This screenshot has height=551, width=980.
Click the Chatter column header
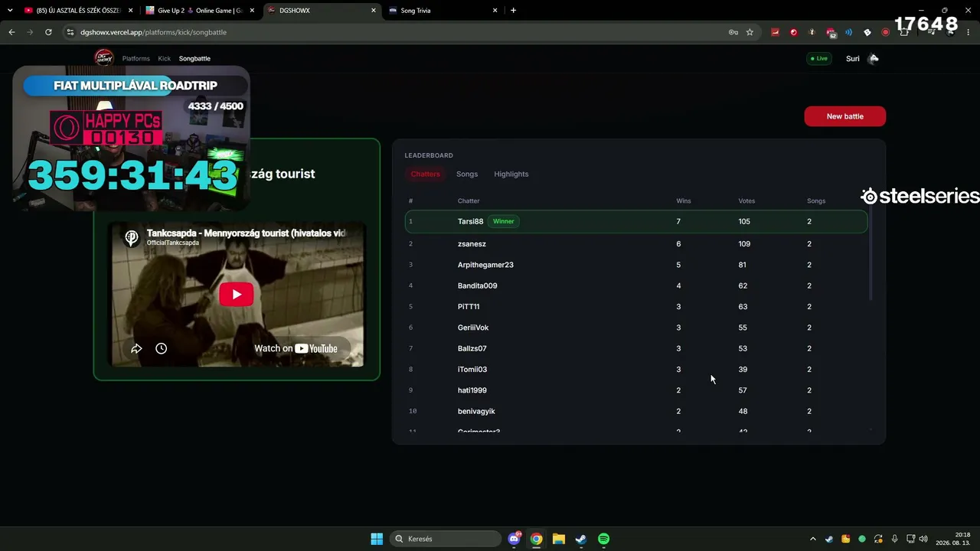point(469,201)
